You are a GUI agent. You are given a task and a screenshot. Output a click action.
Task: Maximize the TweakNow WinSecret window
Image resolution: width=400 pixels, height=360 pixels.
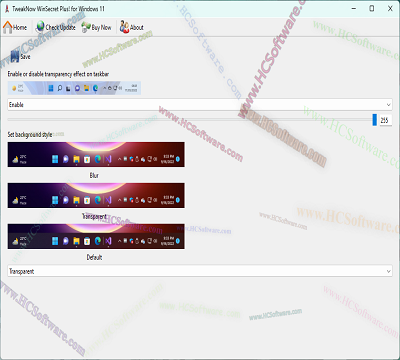point(372,9)
